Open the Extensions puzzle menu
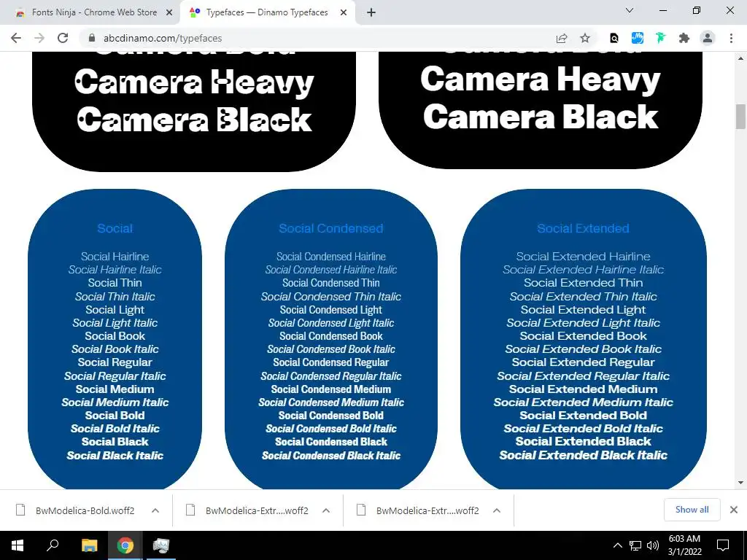 click(x=684, y=38)
